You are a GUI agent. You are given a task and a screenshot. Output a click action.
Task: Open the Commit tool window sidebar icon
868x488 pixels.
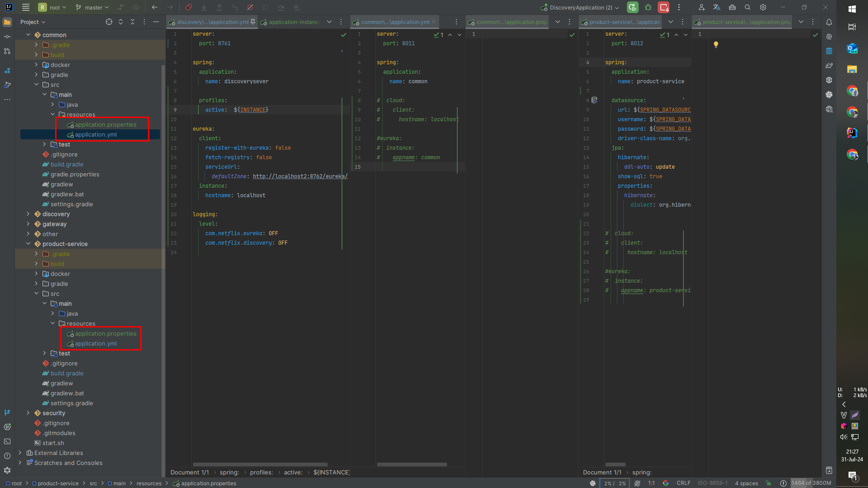click(7, 37)
